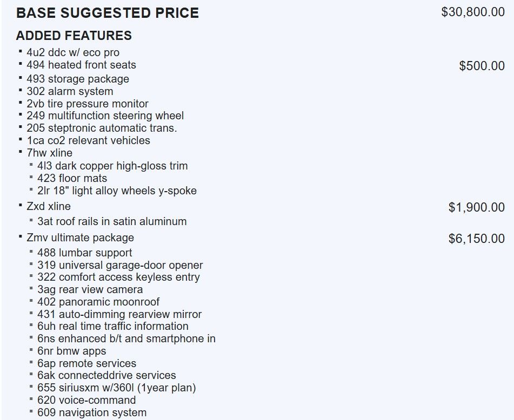This screenshot has height=420, width=514.
Task: Select the 205 steptronic automatic trans. item
Action: [102, 128]
